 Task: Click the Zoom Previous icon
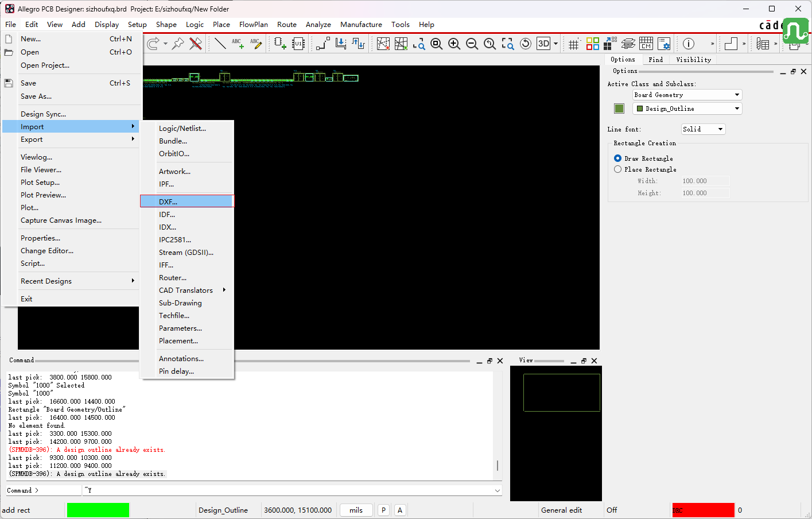click(x=490, y=44)
